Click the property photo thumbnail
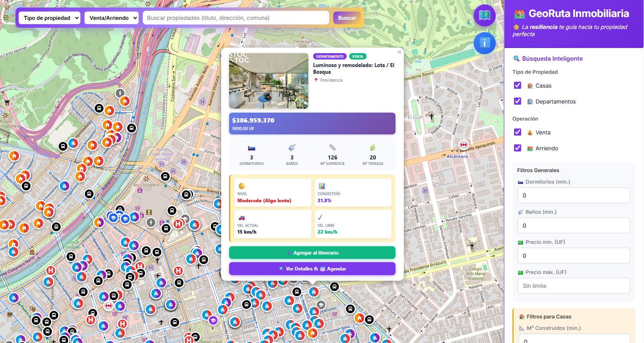Image resolution: width=644 pixels, height=343 pixels. pos(269,81)
